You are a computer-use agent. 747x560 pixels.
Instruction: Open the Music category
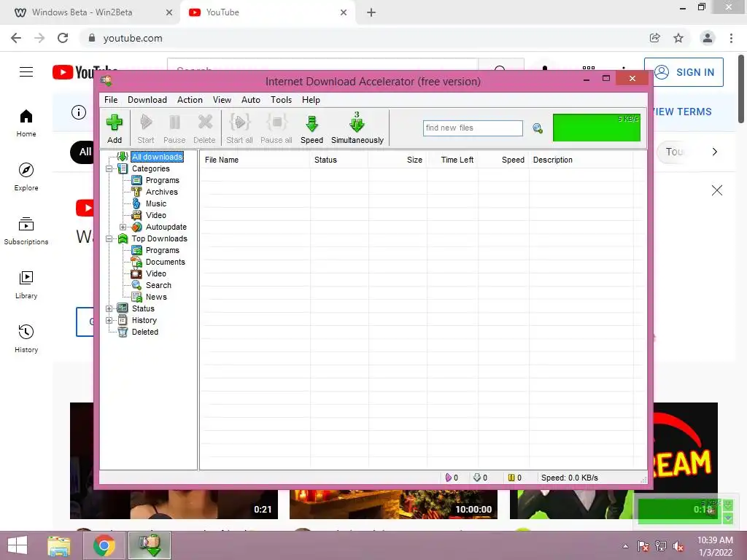[156, 203]
